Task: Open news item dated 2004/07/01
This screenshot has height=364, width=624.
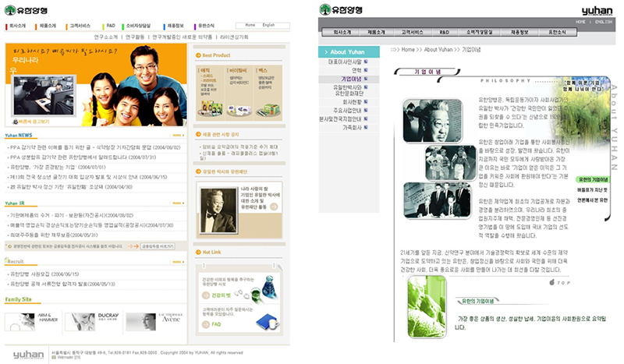Action: [x=58, y=167]
